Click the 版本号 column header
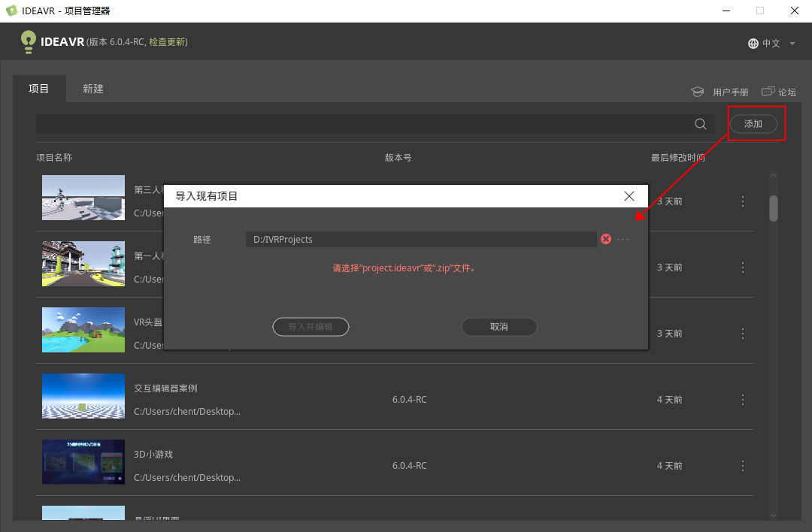The image size is (812, 532). click(398, 157)
